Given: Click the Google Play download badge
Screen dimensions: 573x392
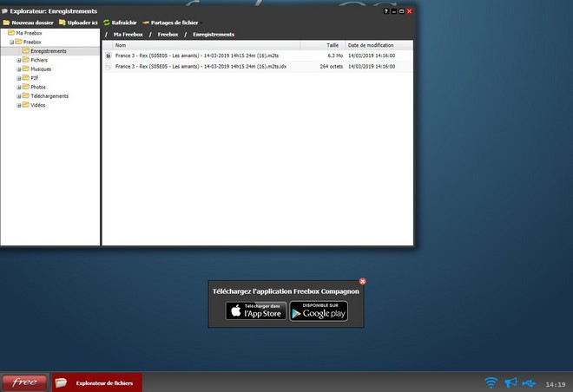Looking at the screenshot, I should pyautogui.click(x=319, y=310).
